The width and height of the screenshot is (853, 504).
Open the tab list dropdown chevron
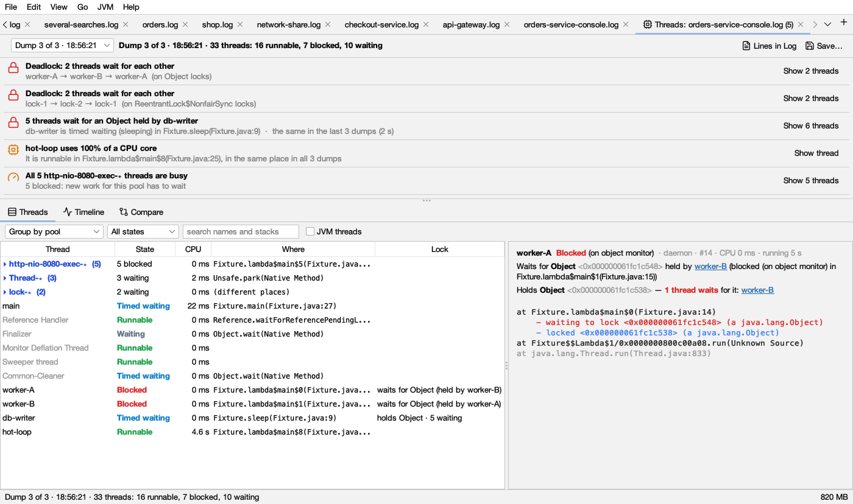tap(827, 24)
